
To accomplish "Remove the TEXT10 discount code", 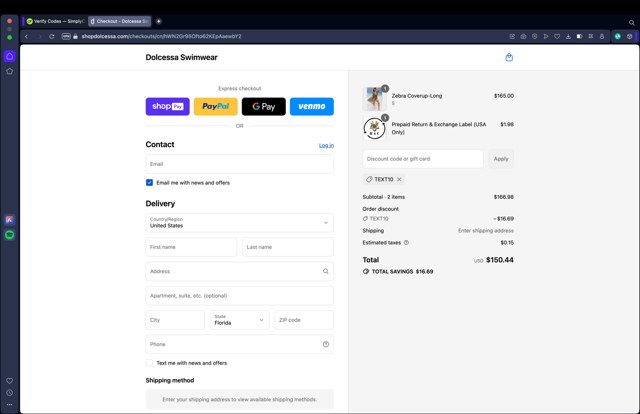I will point(399,179).
